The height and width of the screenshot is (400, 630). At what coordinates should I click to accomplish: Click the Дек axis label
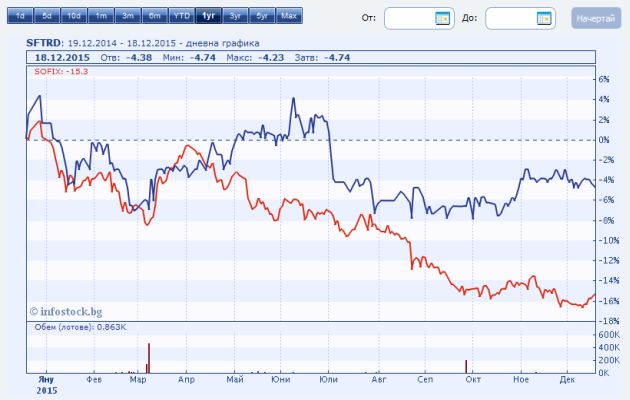tap(567, 379)
